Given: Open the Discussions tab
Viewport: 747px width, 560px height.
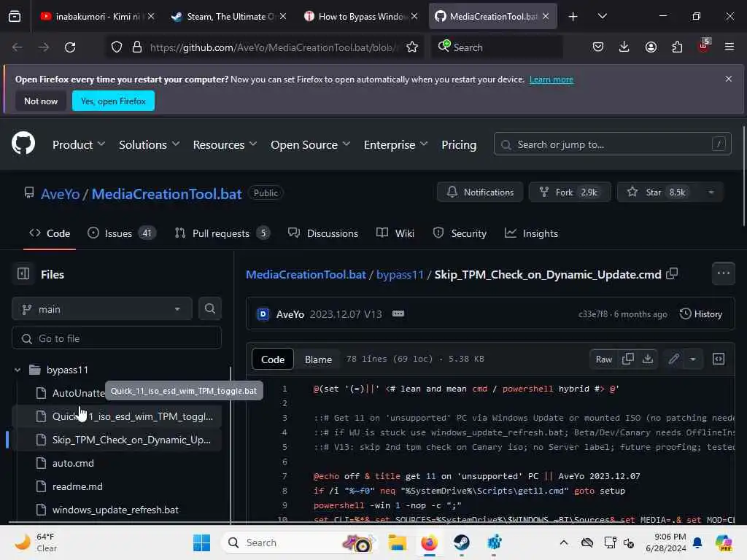Looking at the screenshot, I should 323,233.
